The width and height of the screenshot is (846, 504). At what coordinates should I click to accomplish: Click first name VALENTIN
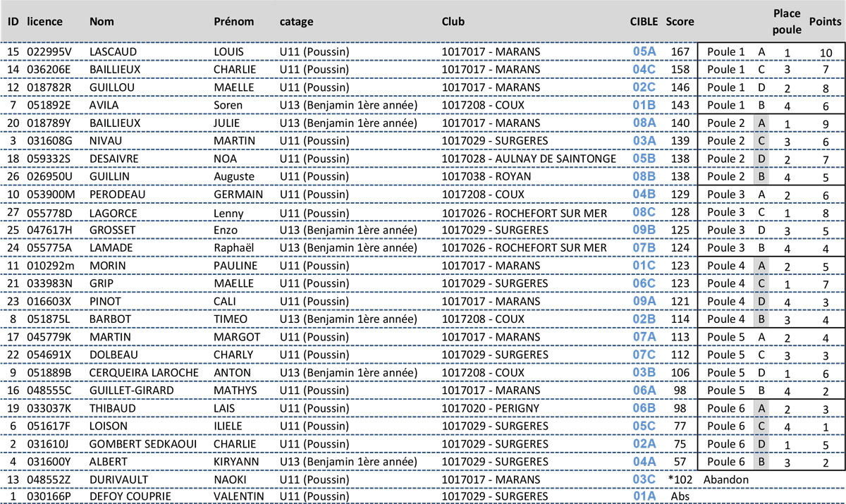238,496
